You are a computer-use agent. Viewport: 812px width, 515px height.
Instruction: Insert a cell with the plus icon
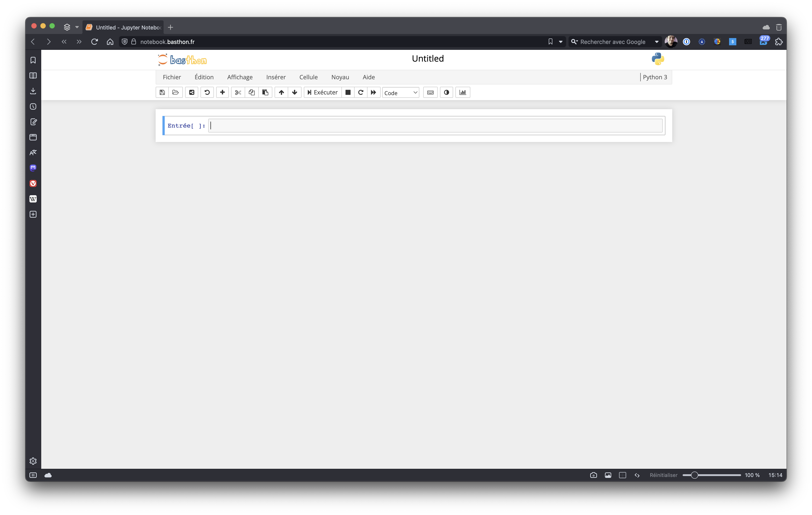click(x=222, y=92)
